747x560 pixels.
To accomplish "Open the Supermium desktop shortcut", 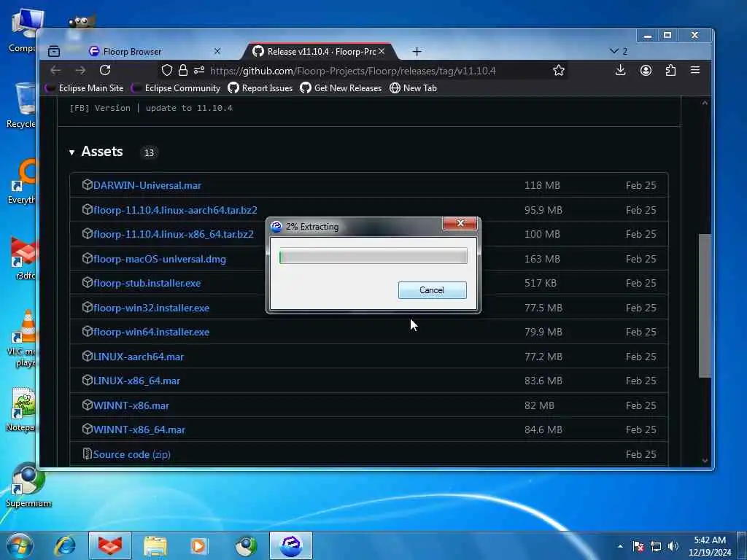I will pyautogui.click(x=28, y=485).
